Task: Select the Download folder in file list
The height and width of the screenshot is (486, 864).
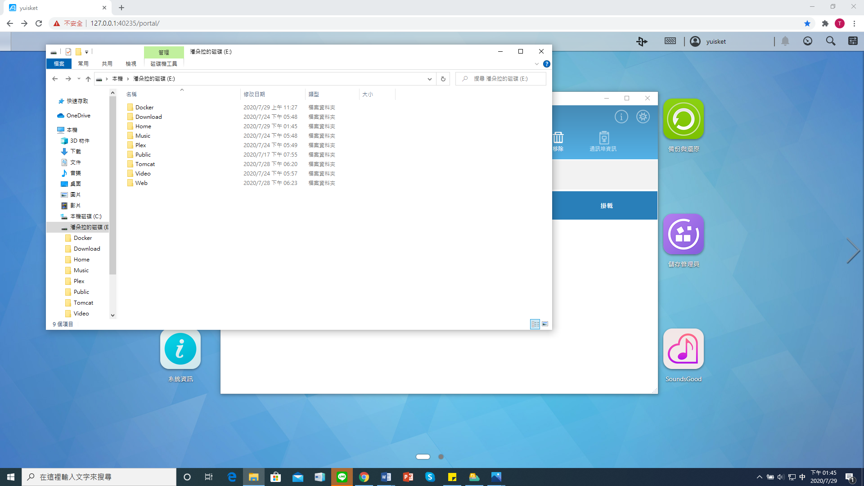Action: click(x=148, y=117)
